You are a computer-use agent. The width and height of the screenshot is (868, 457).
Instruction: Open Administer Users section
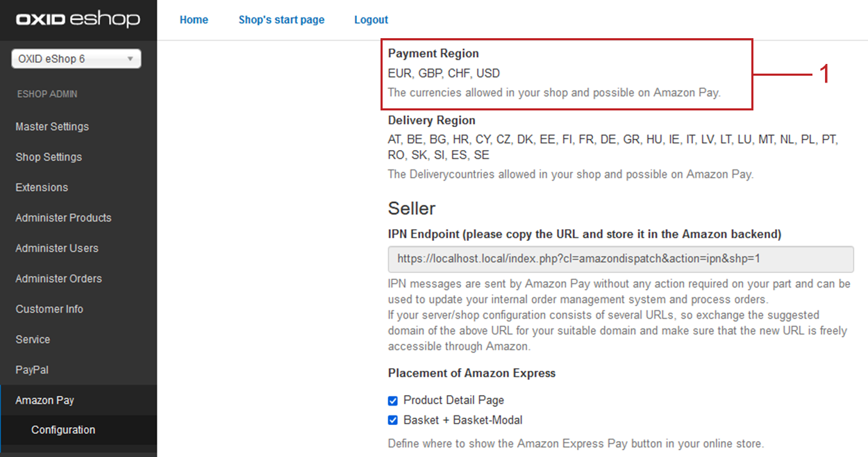click(57, 248)
